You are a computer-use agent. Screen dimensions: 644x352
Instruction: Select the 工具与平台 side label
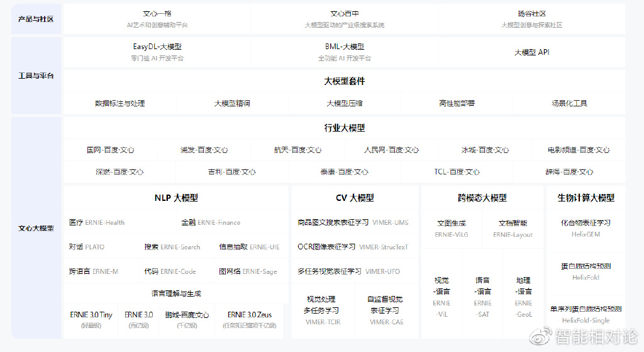coord(36,76)
